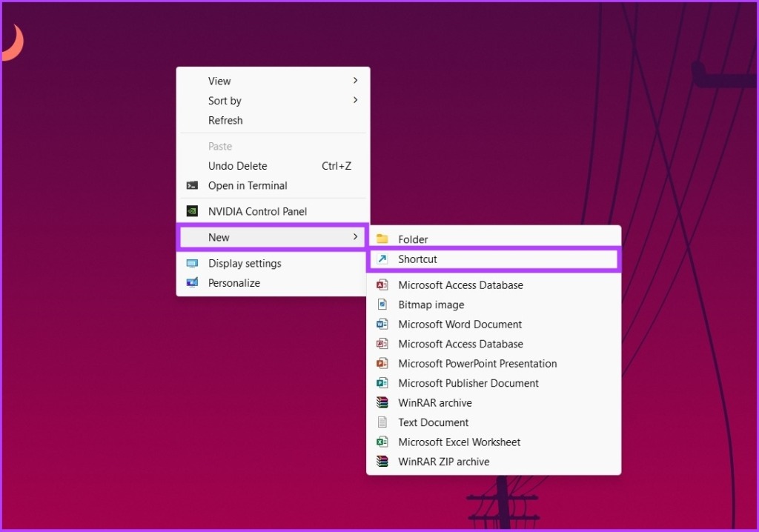This screenshot has width=759, height=532.
Task: Select Open in Terminal
Action: 273,185
